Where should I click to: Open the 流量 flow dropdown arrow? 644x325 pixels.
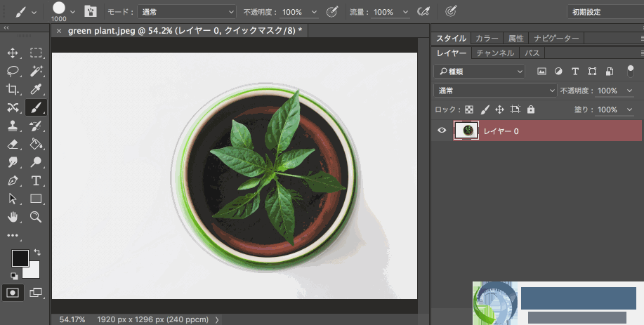tap(405, 12)
